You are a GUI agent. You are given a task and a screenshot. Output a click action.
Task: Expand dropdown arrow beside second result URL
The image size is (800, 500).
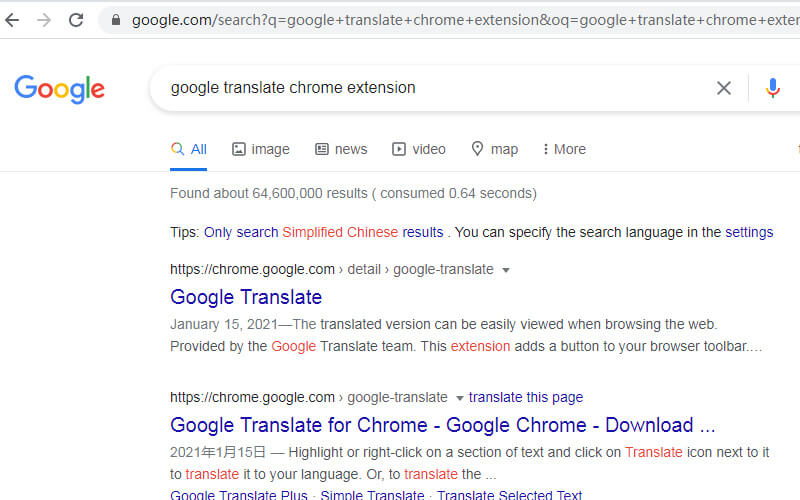coord(459,398)
